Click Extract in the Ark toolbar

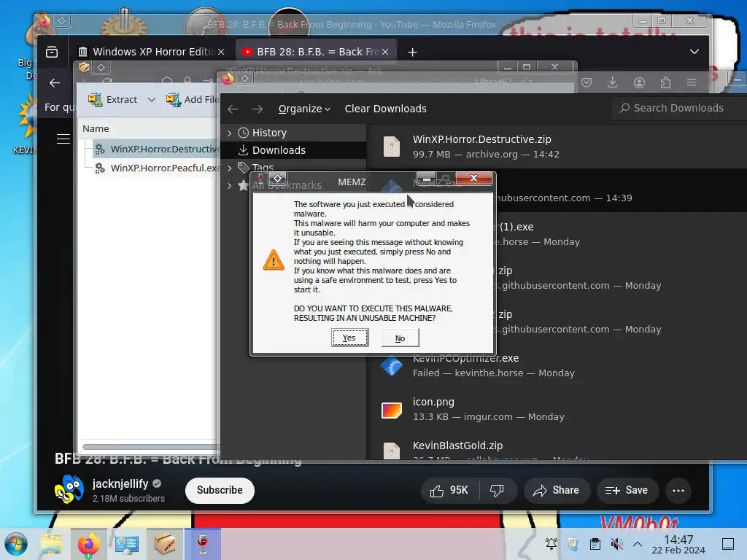[x=113, y=99]
